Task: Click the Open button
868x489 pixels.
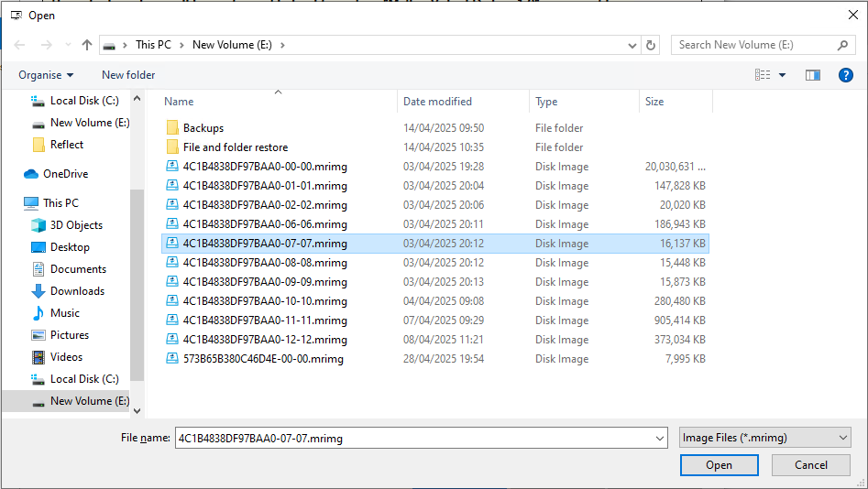Action: [x=719, y=465]
